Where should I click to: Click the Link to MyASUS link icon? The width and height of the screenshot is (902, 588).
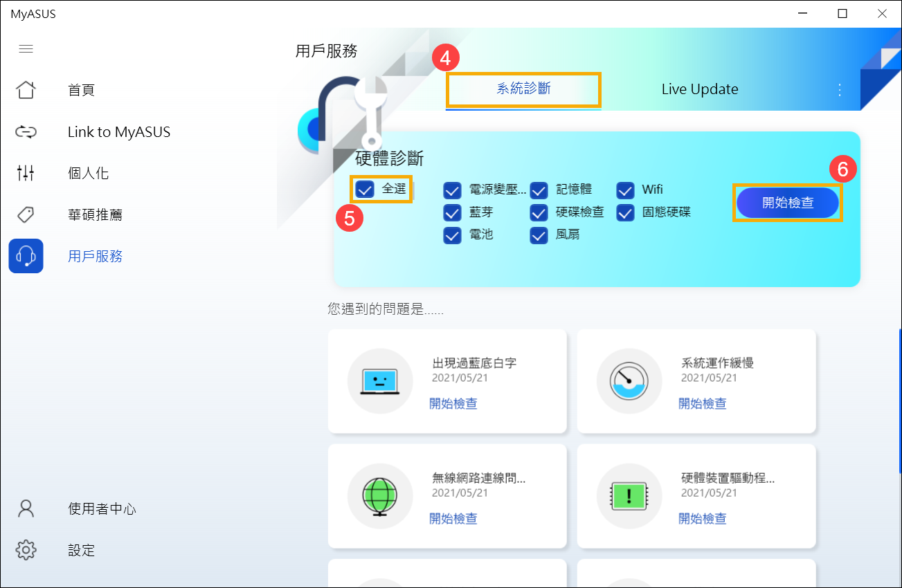click(x=26, y=131)
